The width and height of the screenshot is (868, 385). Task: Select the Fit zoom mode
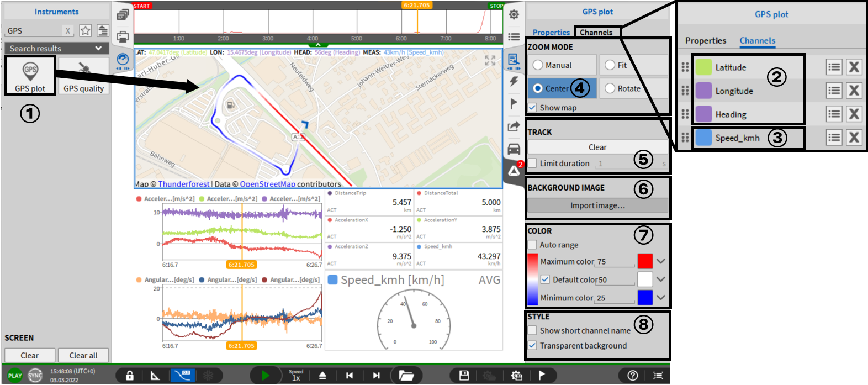tap(610, 65)
